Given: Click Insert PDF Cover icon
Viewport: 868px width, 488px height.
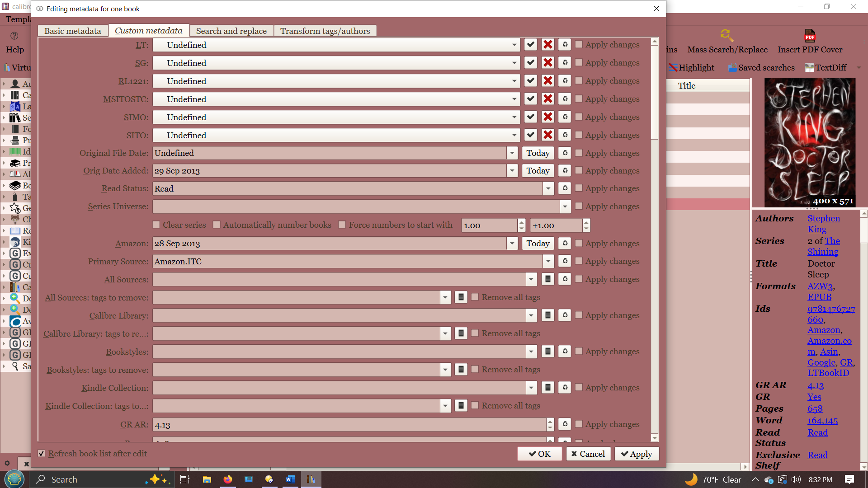Looking at the screenshot, I should [810, 36].
